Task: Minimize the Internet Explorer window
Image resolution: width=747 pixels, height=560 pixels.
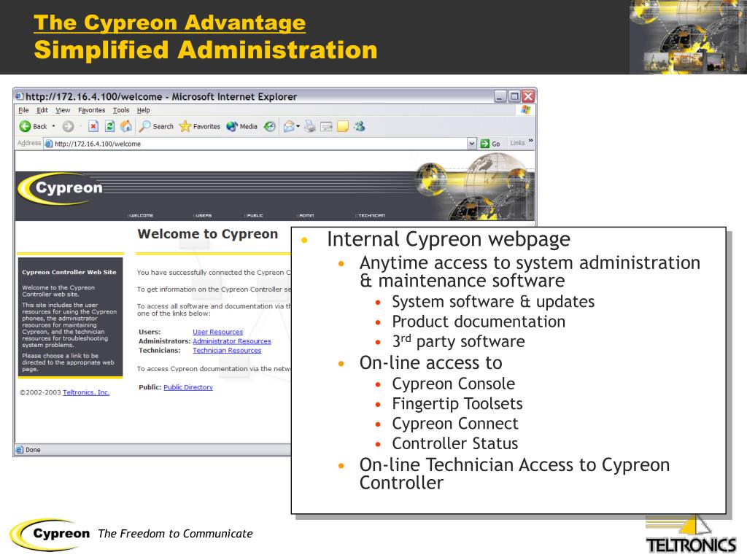Action: tap(499, 96)
